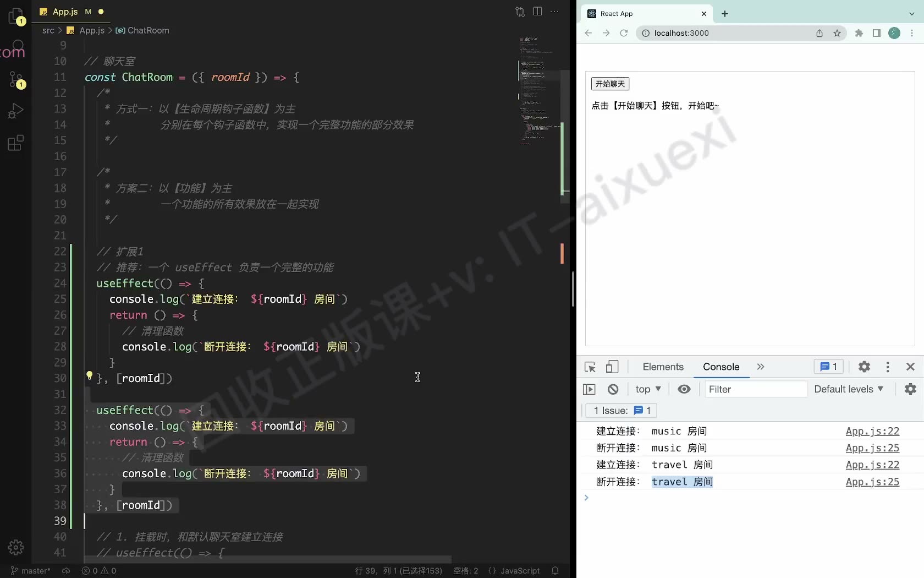
Task: Open the Explorer view in activity bar
Action: (16, 16)
